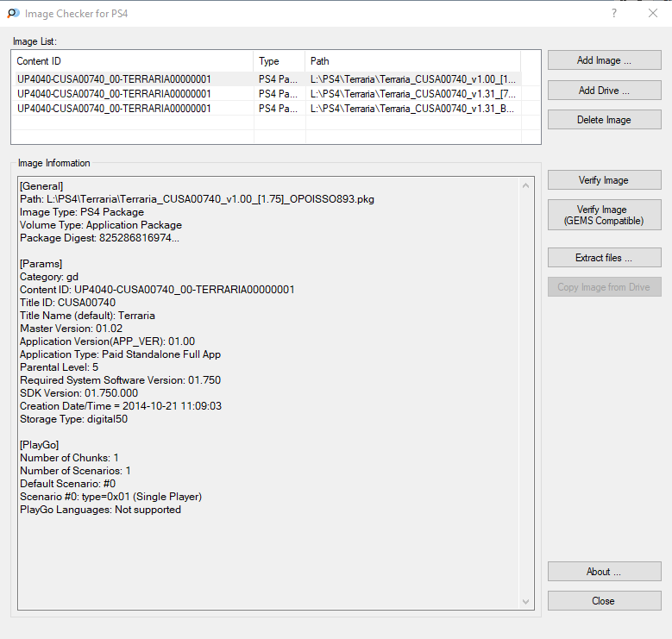
Task: Sort the list by the Content ID column header
Action: pyautogui.click(x=134, y=61)
